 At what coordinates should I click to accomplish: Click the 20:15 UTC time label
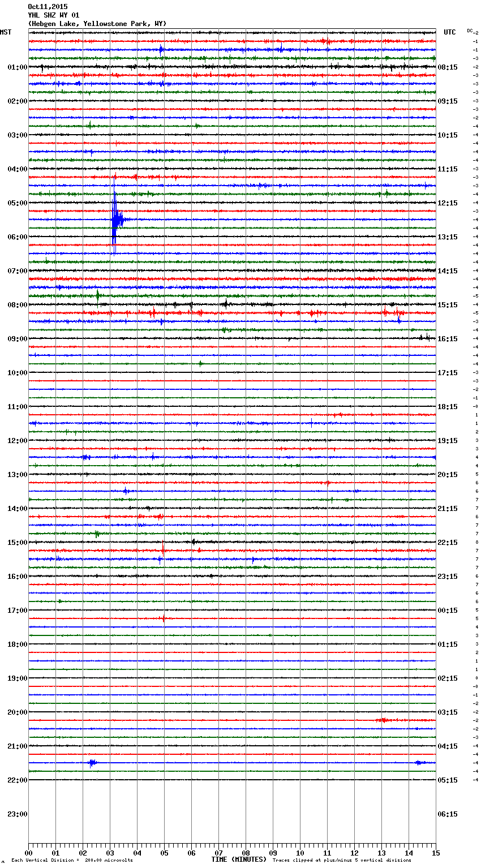tap(448, 475)
